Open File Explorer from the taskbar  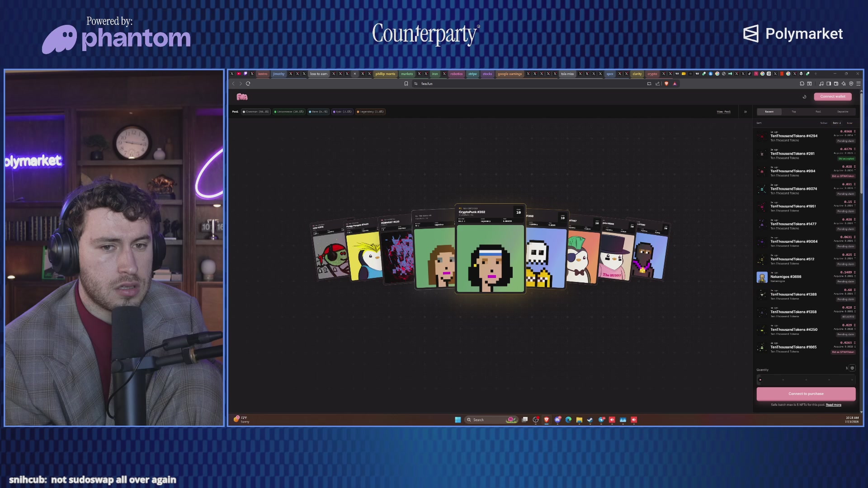[x=579, y=420]
